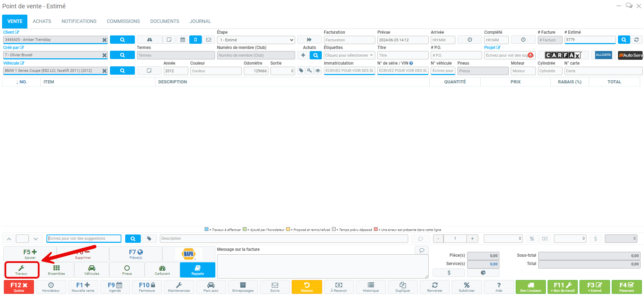Open the NOTIFICATIONS tab
The width and height of the screenshot is (644, 297).
[79, 21]
